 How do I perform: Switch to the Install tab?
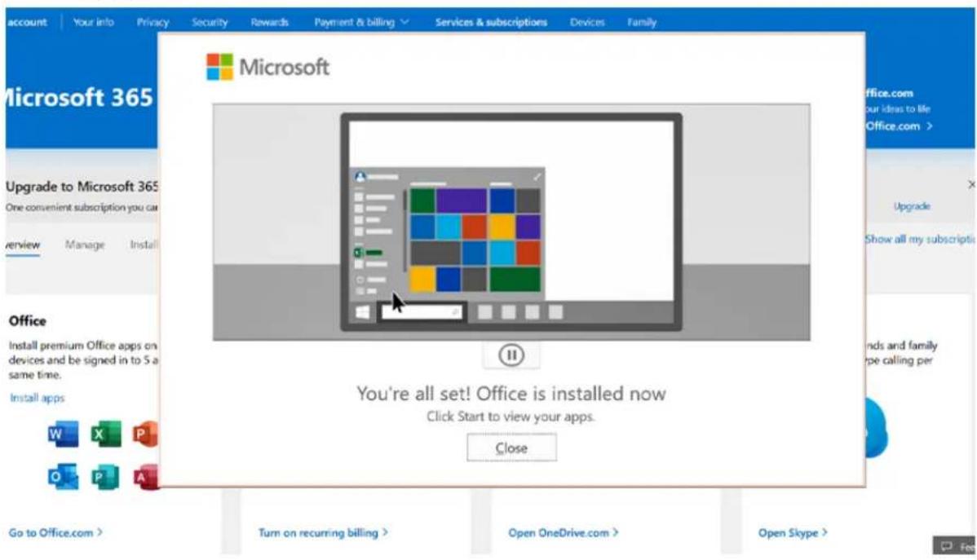coord(144,245)
